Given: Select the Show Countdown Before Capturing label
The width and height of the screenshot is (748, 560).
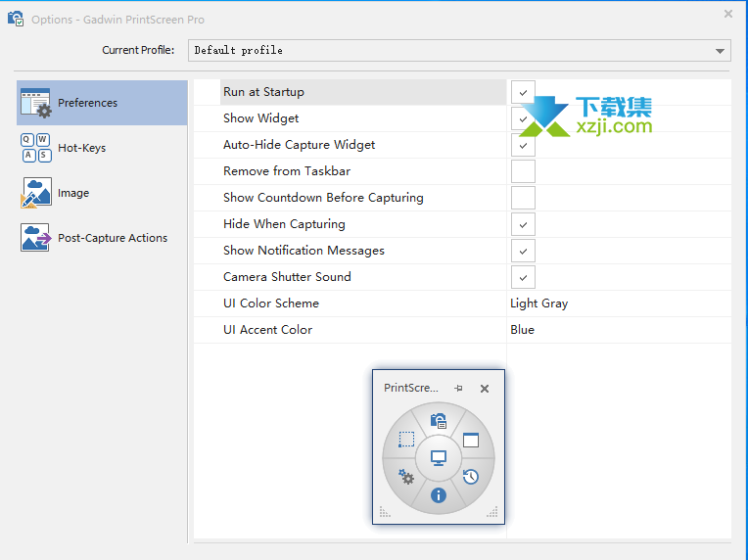Looking at the screenshot, I should (323, 198).
